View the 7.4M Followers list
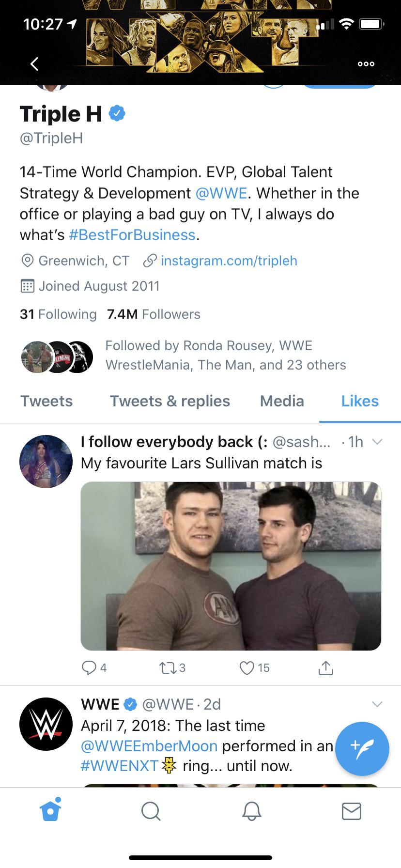The height and width of the screenshot is (868, 401). (x=154, y=314)
